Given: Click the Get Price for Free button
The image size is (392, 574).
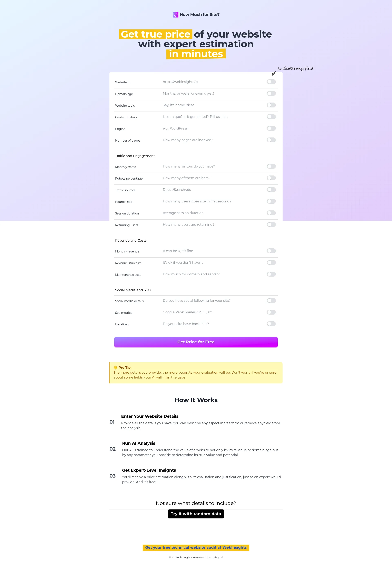Looking at the screenshot, I should coord(196,342).
